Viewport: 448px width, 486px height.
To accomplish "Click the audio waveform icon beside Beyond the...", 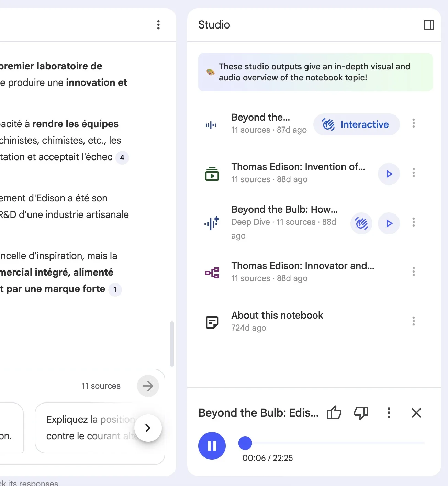I will point(211,125).
